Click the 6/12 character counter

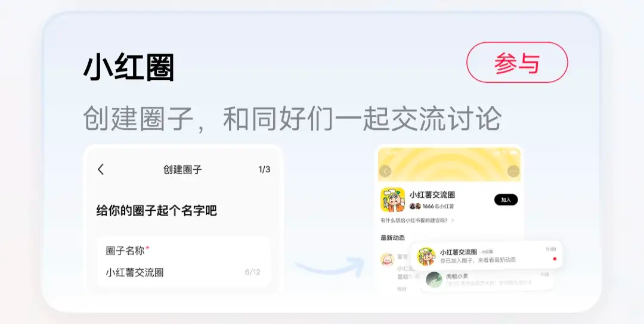(x=252, y=272)
